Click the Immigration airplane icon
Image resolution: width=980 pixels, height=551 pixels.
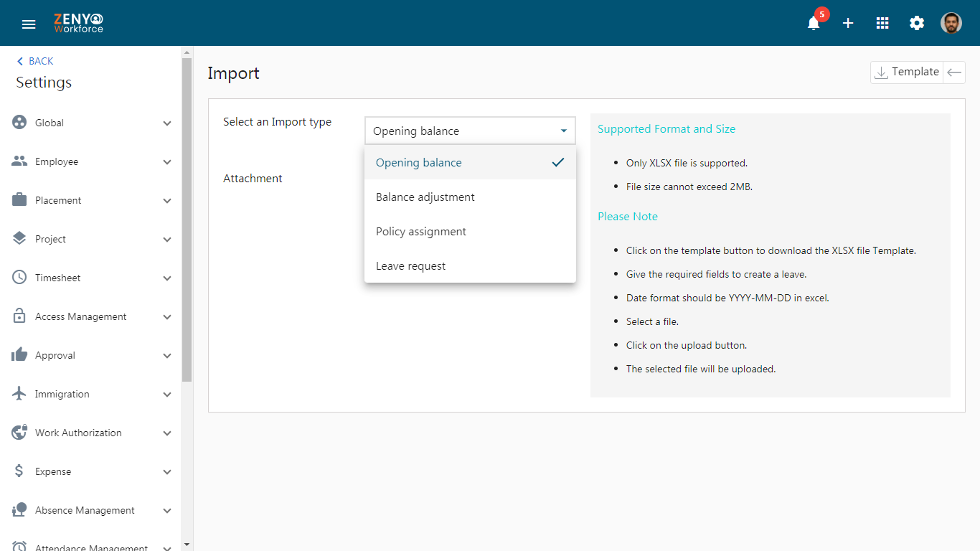[x=19, y=394]
